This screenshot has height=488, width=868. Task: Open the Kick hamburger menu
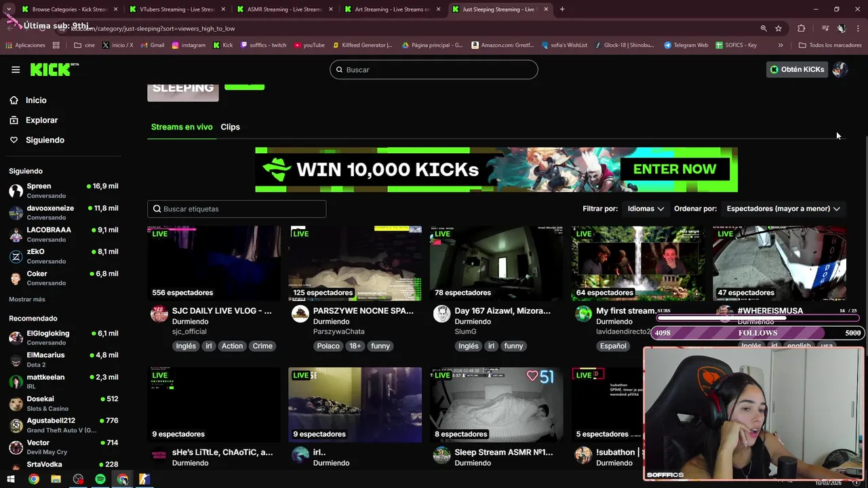pyautogui.click(x=16, y=69)
